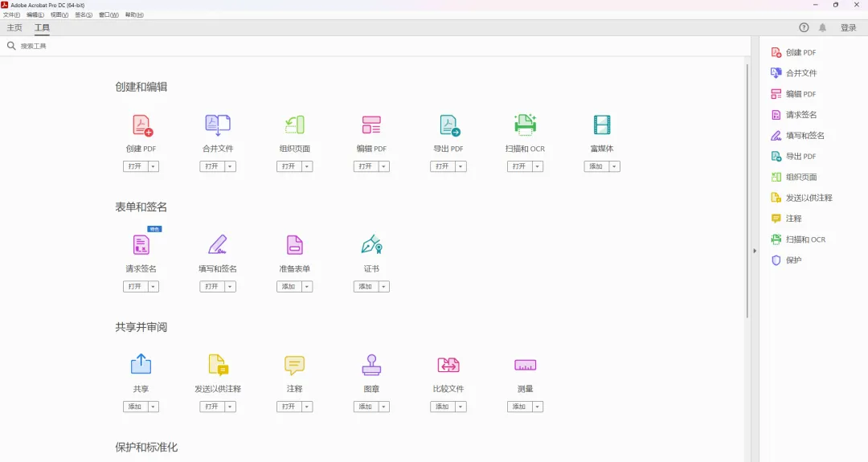Click the 比较文件 tool icon
868x462 pixels.
click(448, 365)
